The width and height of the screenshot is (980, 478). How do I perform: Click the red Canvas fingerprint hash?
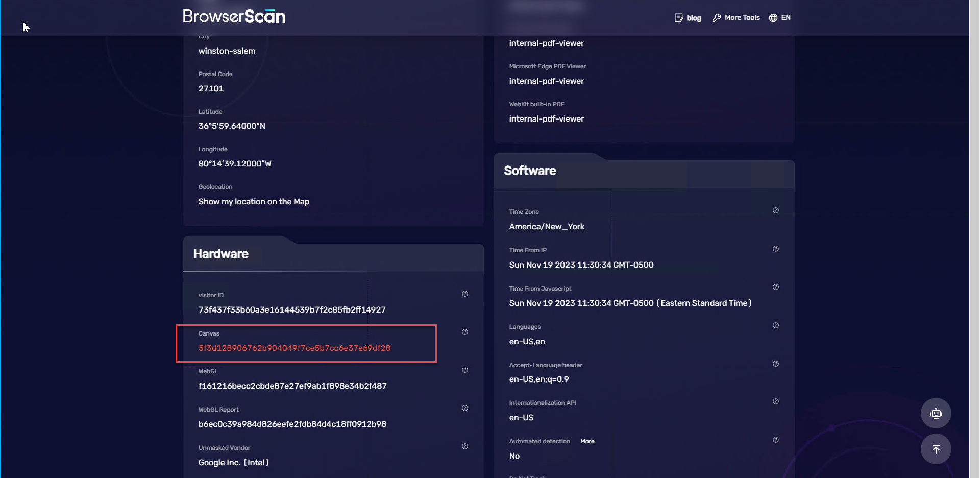(x=294, y=348)
